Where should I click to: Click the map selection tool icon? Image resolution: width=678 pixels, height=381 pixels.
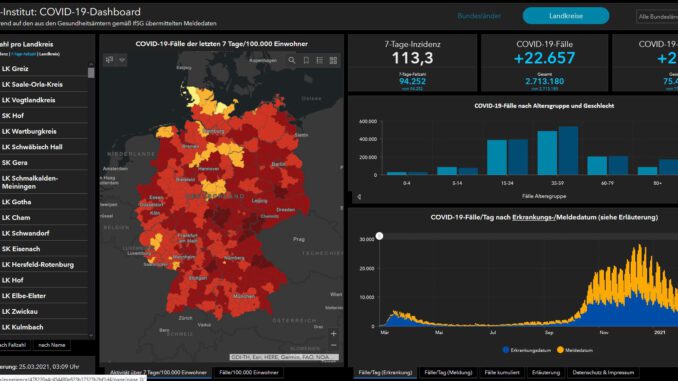coord(109,60)
